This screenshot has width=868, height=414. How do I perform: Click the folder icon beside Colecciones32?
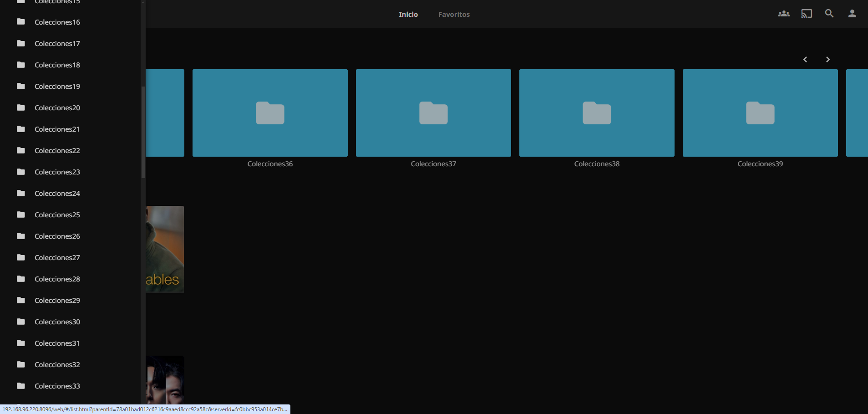pyautogui.click(x=21, y=364)
